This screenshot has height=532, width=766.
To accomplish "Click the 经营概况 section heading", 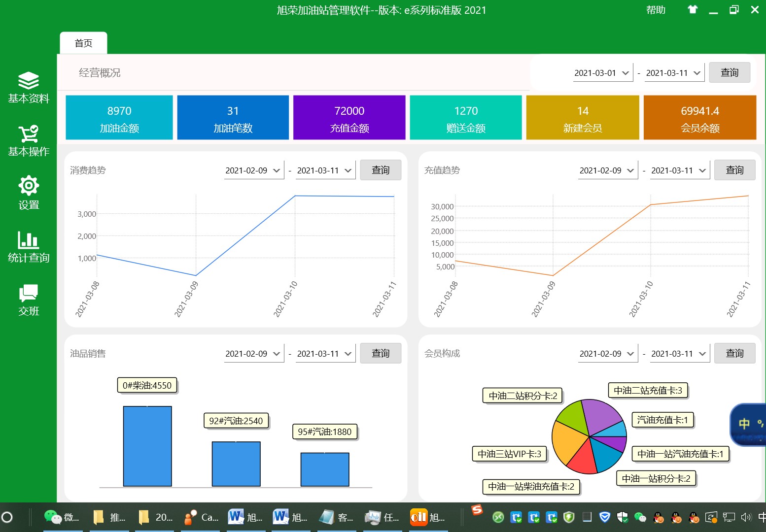I will coord(100,73).
